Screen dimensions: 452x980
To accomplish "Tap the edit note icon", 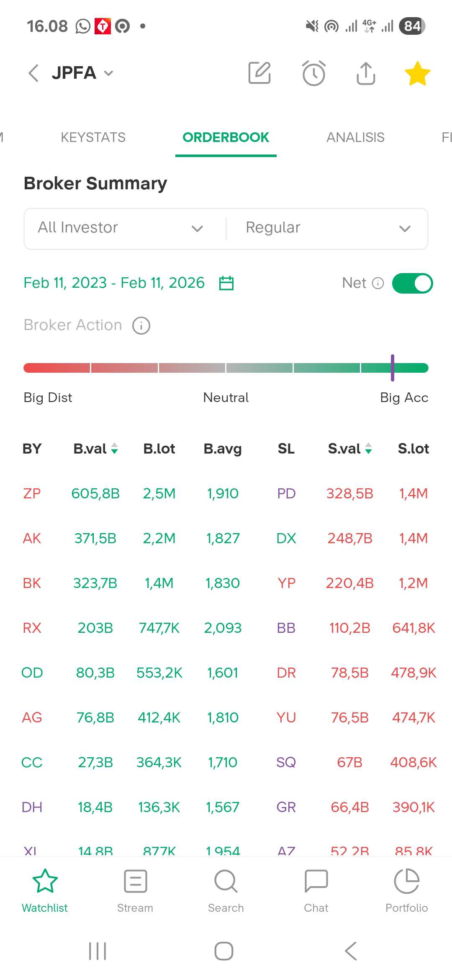I will (x=259, y=73).
